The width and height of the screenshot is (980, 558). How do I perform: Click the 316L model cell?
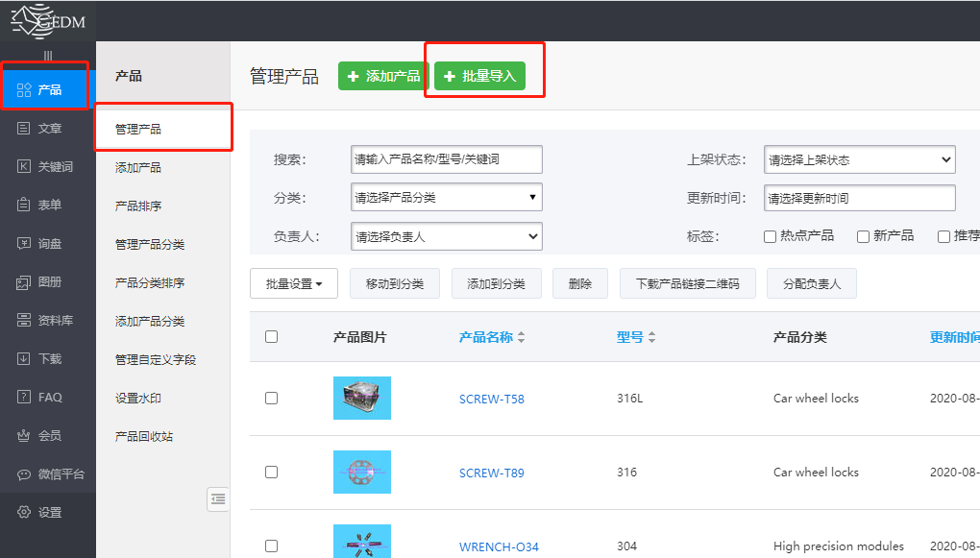click(x=629, y=398)
